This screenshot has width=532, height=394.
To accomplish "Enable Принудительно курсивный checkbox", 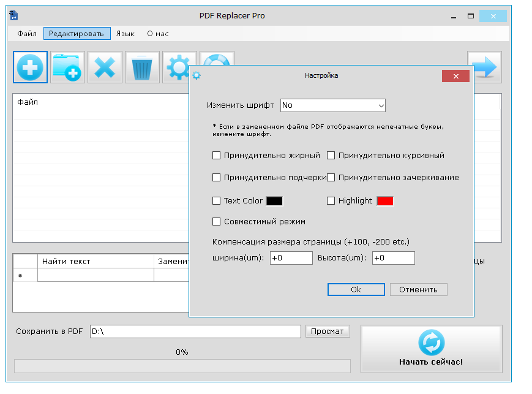I will coord(331,156).
